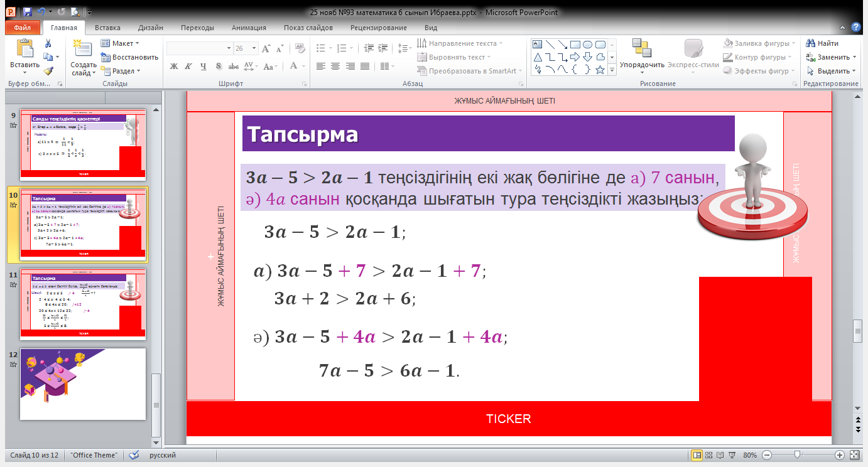Click the Эффекты фигур shape effects button
Image resolution: width=868 pixels, height=467 pixels.
(x=759, y=71)
